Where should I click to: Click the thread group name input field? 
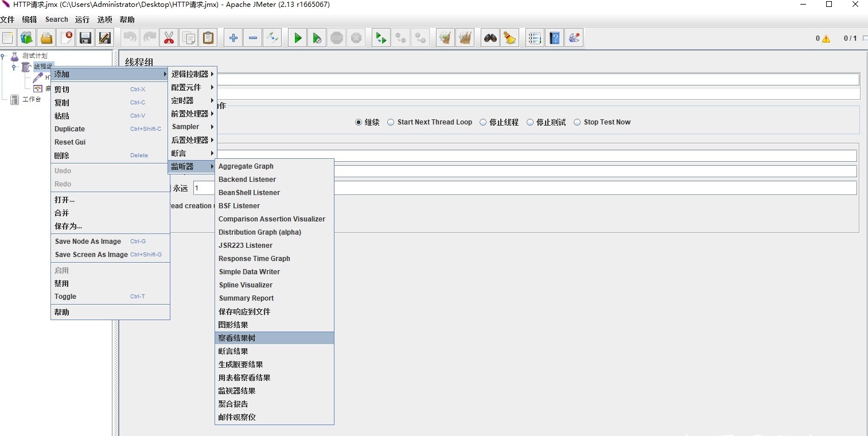pos(538,79)
